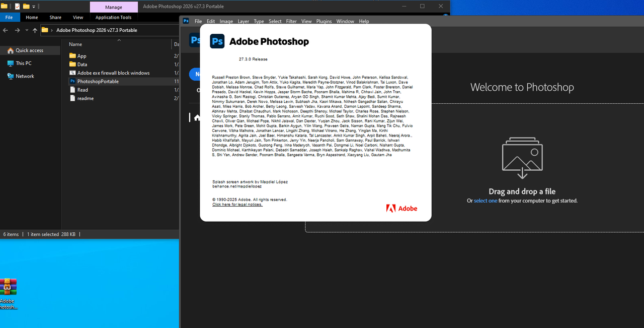Open Explorer's File tab
644x328 pixels.
9,17
